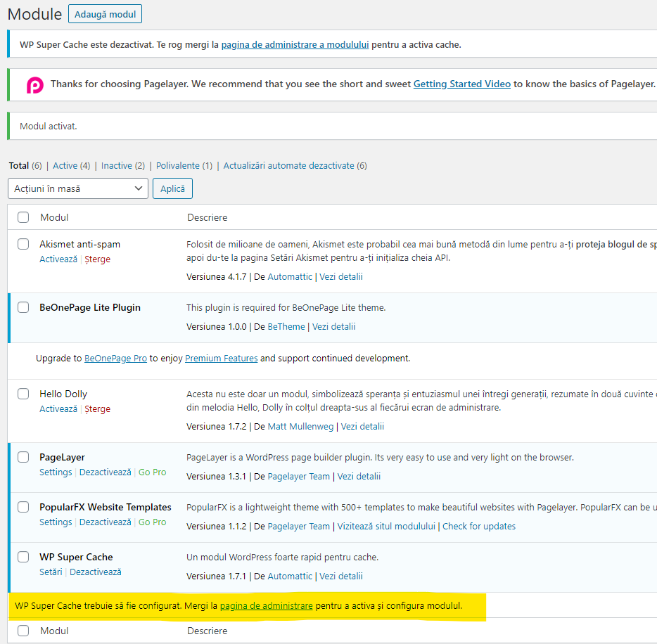Open Vizitează situl modulului link
The width and height of the screenshot is (657, 644).
click(x=386, y=527)
